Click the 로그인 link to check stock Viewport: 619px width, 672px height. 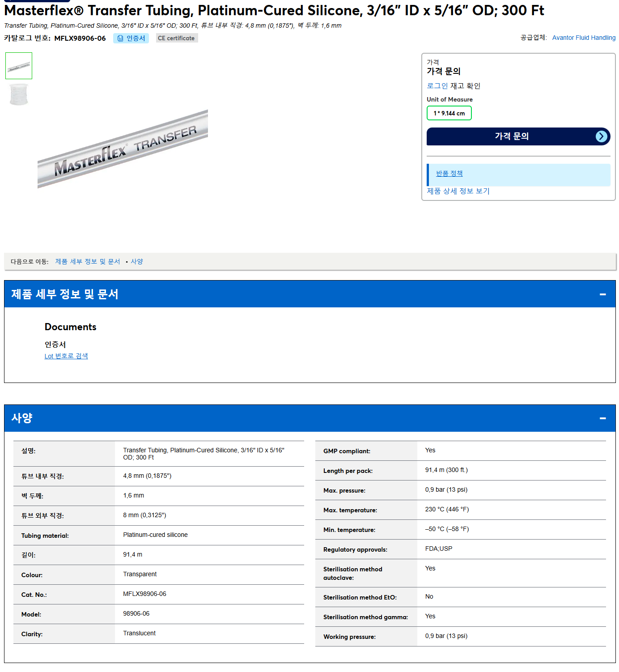437,86
